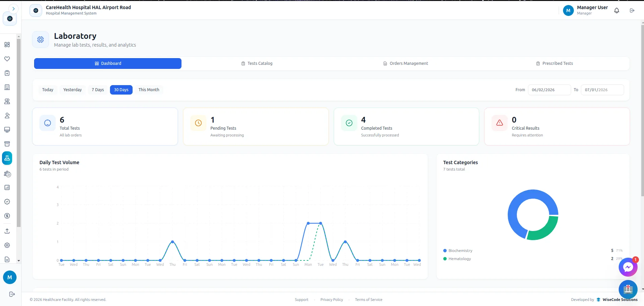Click the hospital logo in the sidebar
The height and width of the screenshot is (306, 644).
[x=10, y=19]
